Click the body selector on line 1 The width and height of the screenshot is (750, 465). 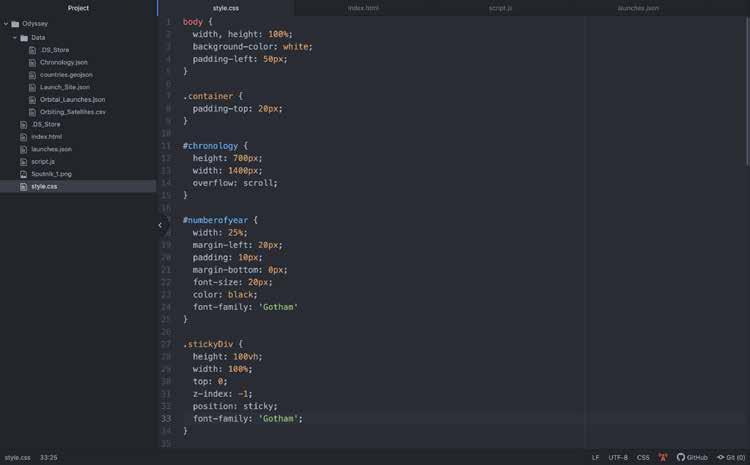click(193, 22)
